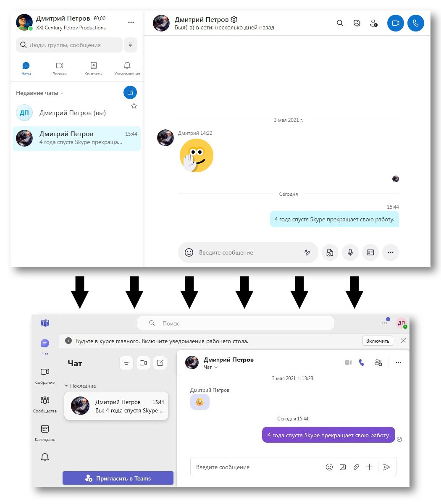Start Skype audio call with phone button
The width and height of the screenshot is (441, 504).
[416, 23]
